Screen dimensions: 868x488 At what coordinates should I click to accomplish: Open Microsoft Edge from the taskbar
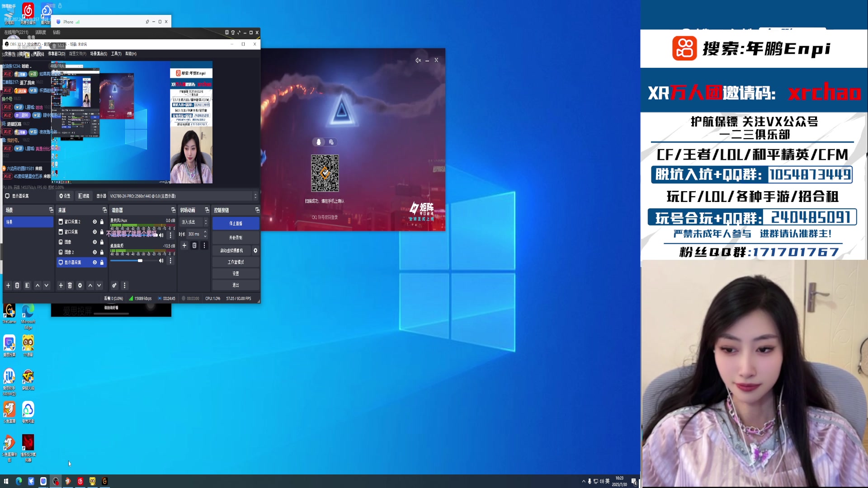(19, 481)
